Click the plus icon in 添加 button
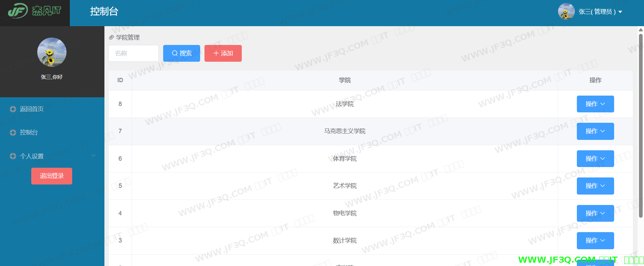This screenshot has width=644, height=266. coord(216,53)
